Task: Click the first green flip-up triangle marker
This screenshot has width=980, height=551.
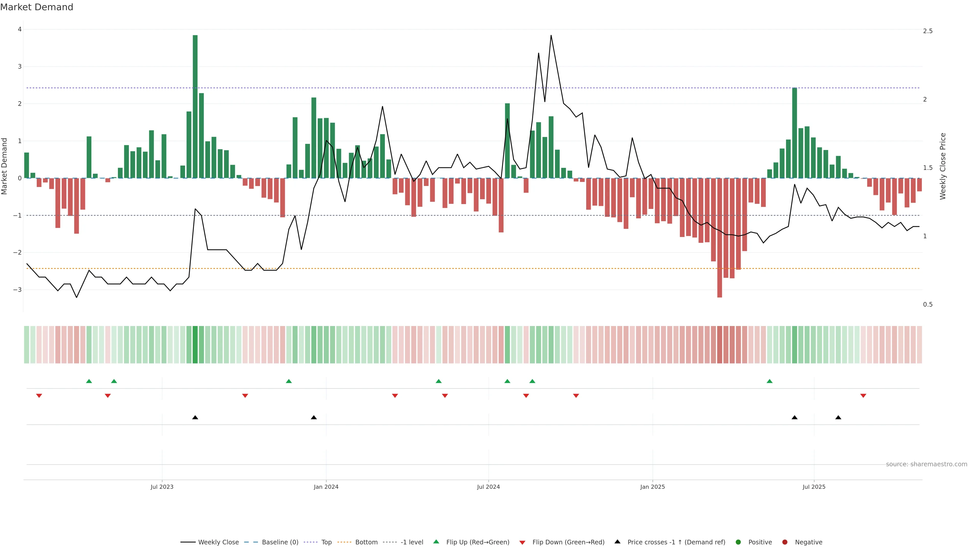Action: 89,381
